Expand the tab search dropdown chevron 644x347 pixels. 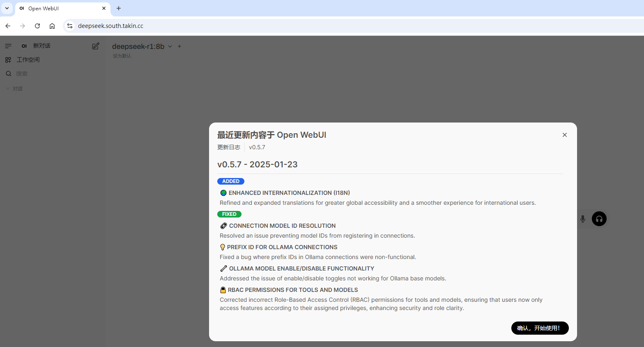coord(7,8)
